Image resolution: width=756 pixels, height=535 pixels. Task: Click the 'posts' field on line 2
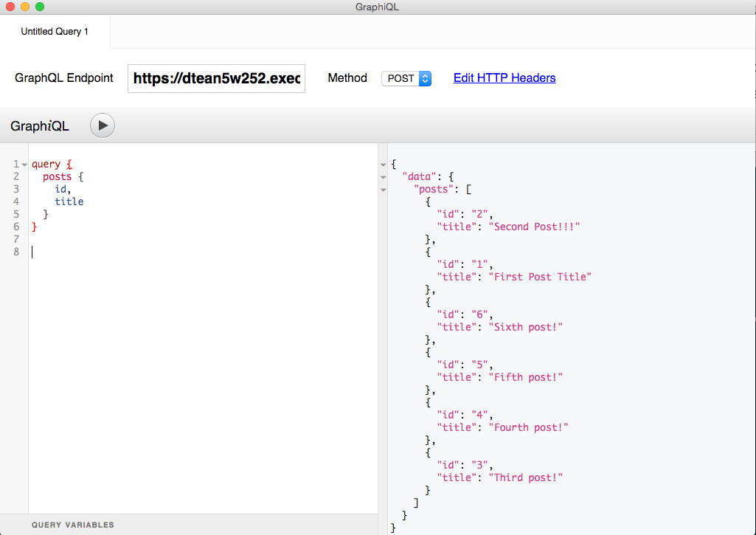tap(57, 176)
